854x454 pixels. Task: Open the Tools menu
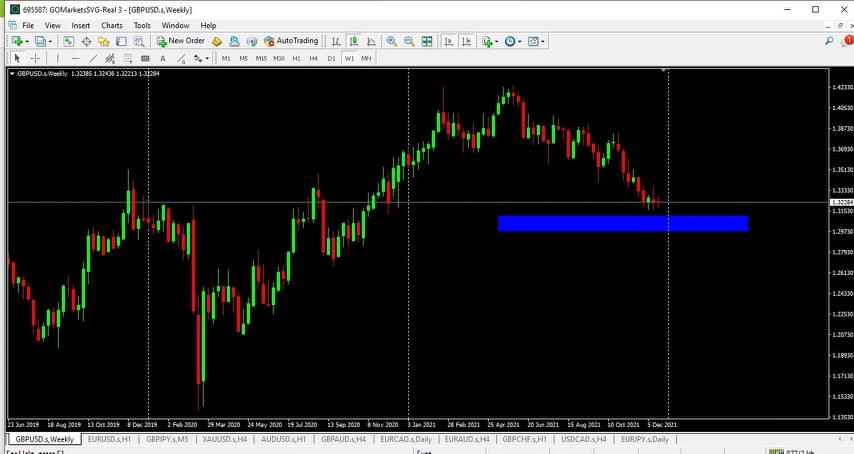pos(142,26)
